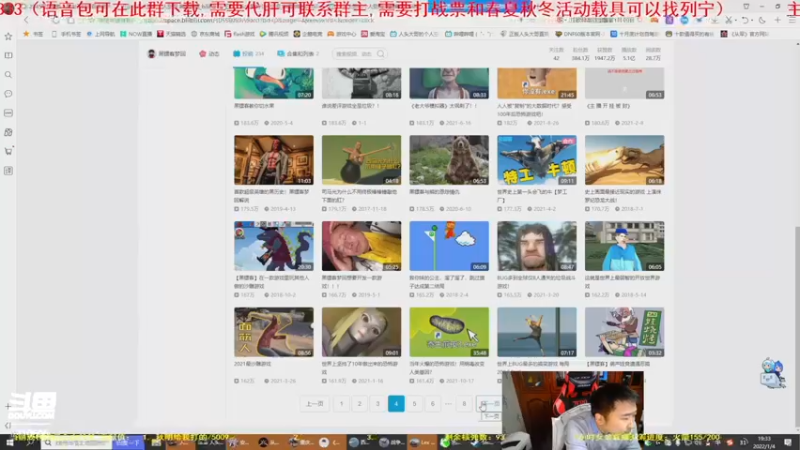Image resolution: width=800 pixels, height=450 pixels.
Task: Open the face close-up yellow jacket thumbnail
Action: point(361,246)
